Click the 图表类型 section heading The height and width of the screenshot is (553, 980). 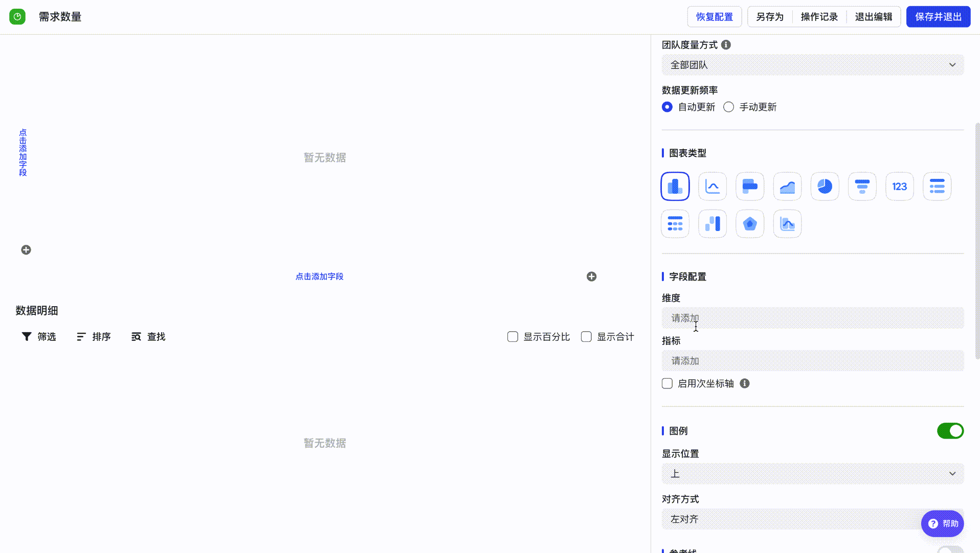click(x=687, y=153)
